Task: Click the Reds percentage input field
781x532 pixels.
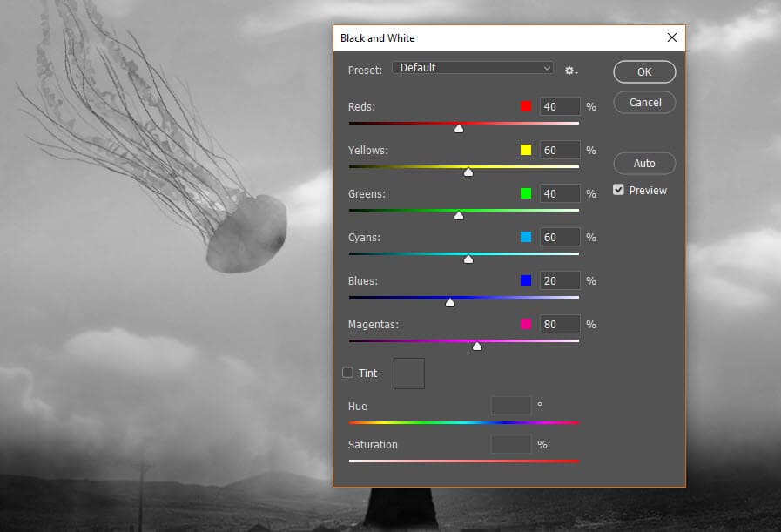Action: (x=560, y=106)
